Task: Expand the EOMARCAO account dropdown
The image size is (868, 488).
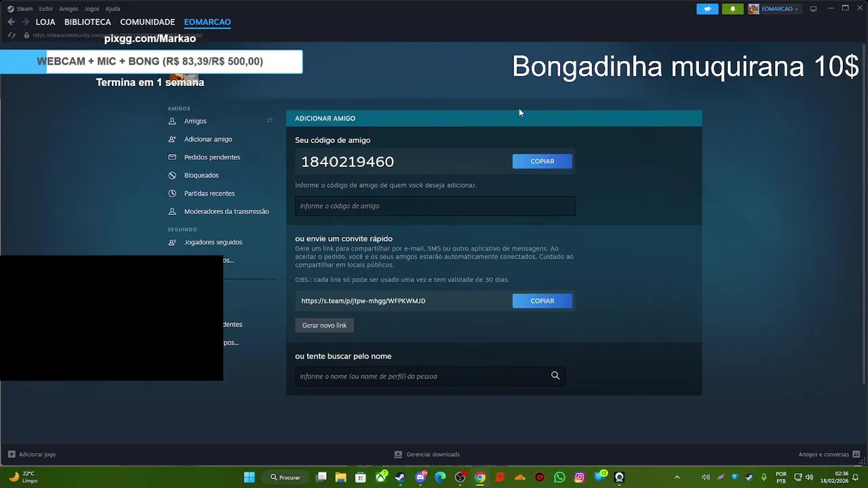Action: tap(779, 9)
